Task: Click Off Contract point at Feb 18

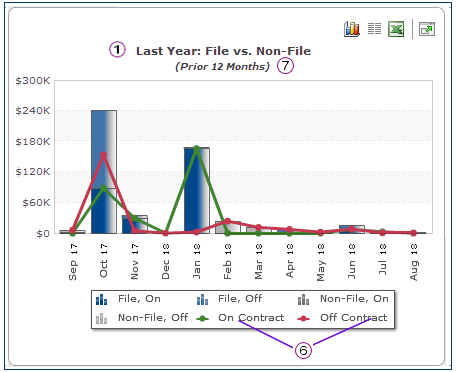Action: pos(228,221)
